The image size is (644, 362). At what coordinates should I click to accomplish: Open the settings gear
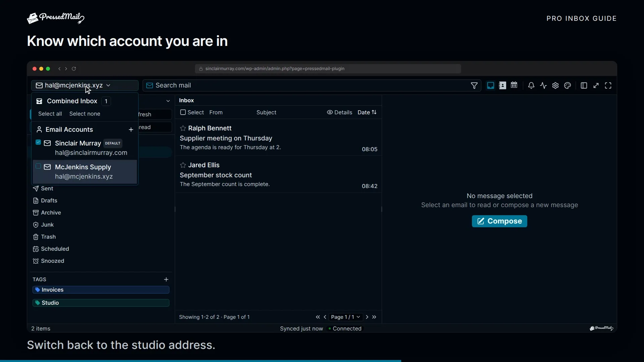coord(555,86)
